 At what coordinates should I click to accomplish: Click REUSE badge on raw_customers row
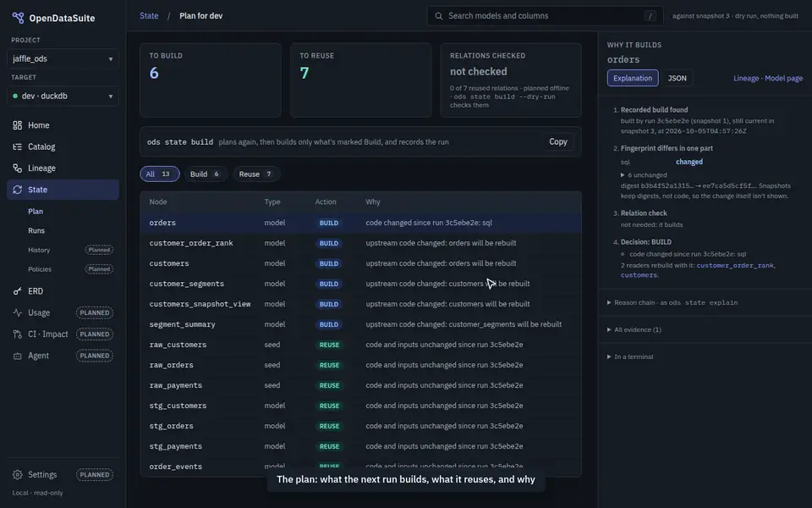point(329,345)
